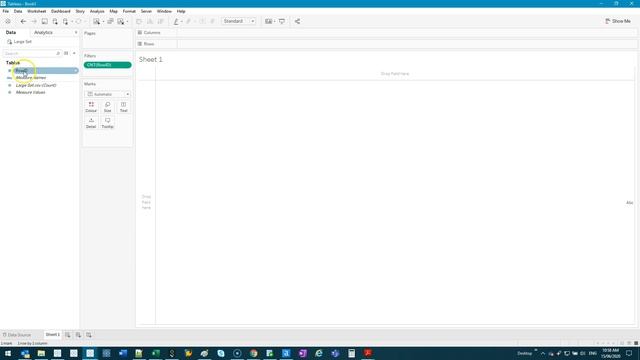
Task: Click the Tableau start page logo icon
Action: 8,21
